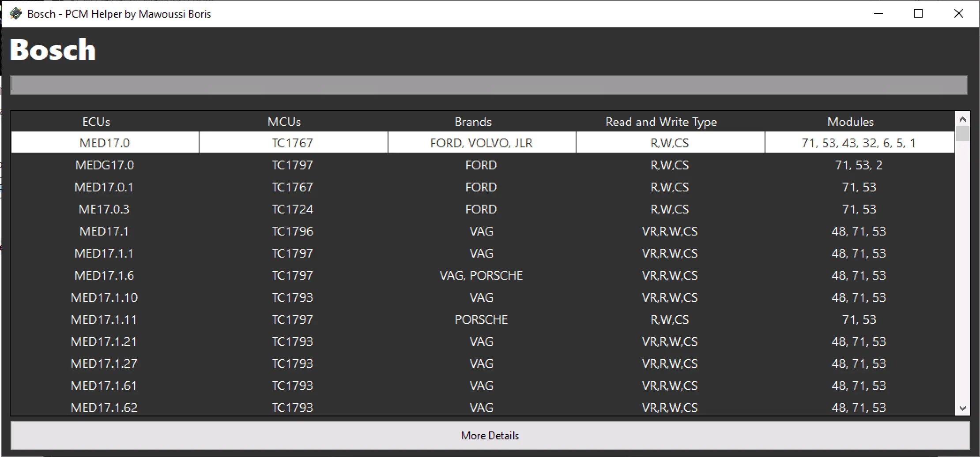Select the MED17.1.62 ECU cell
The height and width of the screenshot is (457, 980).
[104, 408]
